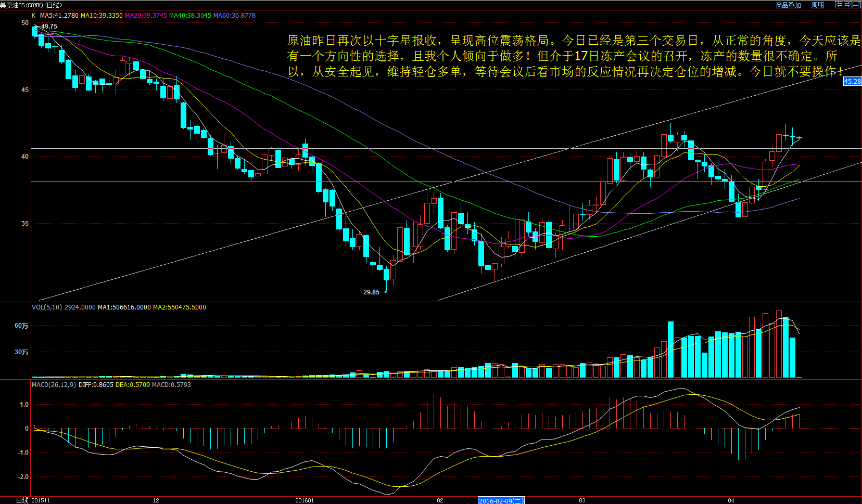The height and width of the screenshot is (504, 862).
Task: Click the K label before MA5
Action: 34,16
